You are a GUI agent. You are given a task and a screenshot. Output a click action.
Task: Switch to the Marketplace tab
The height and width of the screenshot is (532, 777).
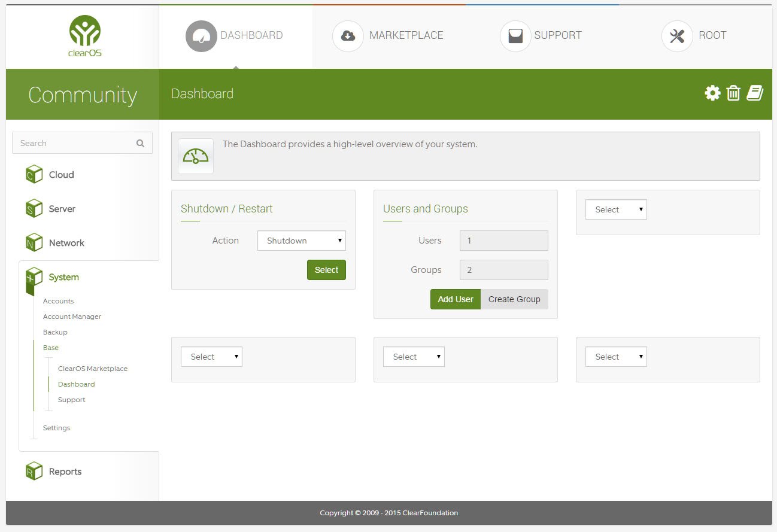388,36
